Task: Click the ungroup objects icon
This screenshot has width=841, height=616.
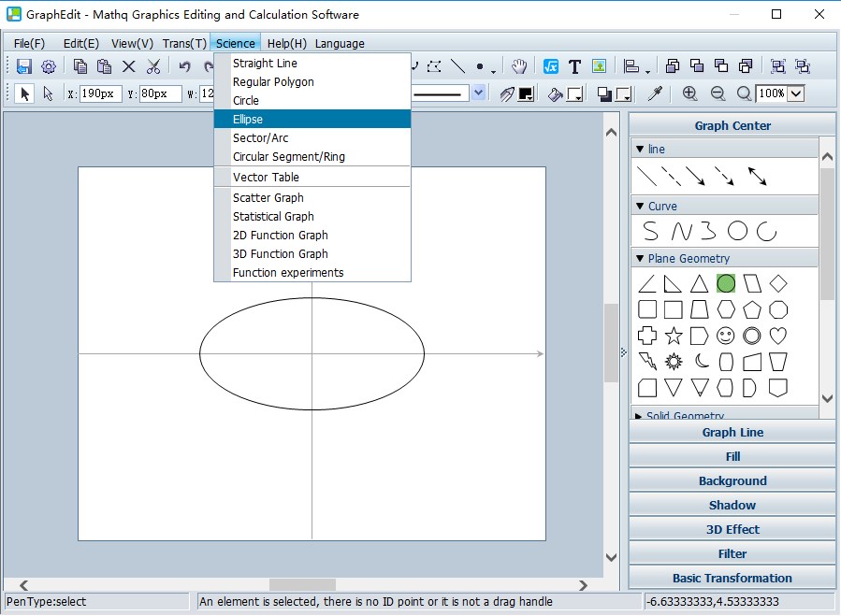Action: [x=803, y=66]
